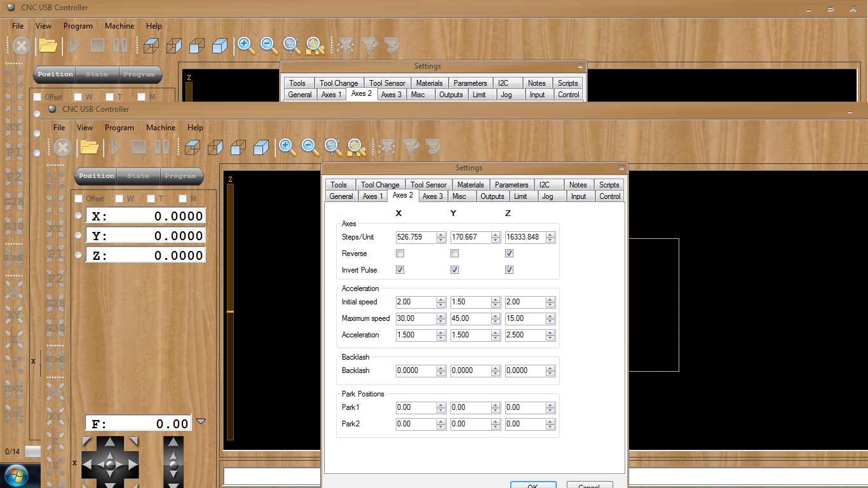The width and height of the screenshot is (868, 488).
Task: Click the orange Z position marker on vertical bar
Action: pyautogui.click(x=230, y=311)
